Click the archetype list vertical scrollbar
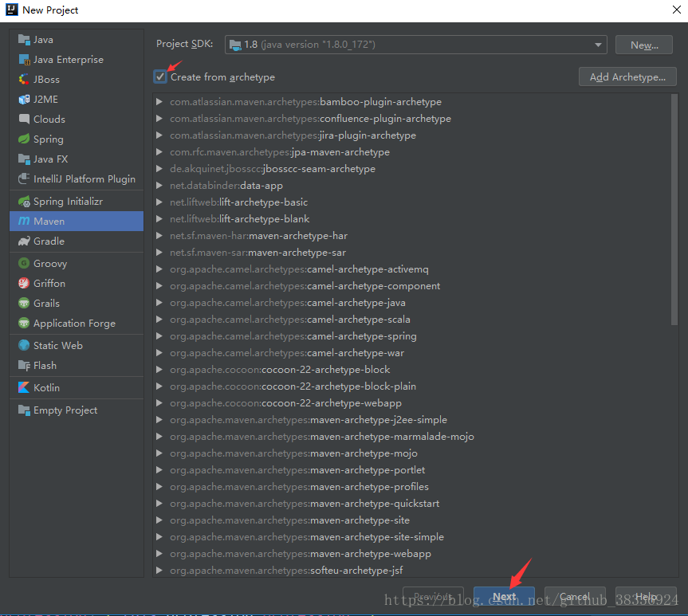 (x=674, y=210)
